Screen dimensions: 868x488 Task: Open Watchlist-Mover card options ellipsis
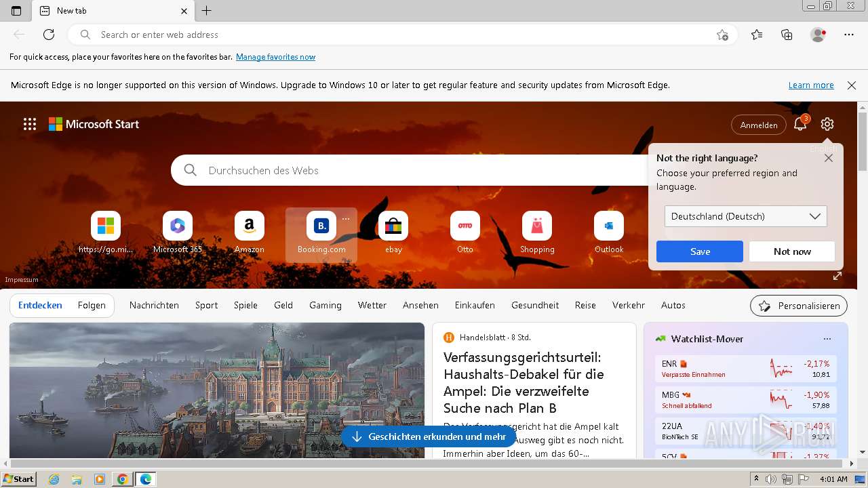click(827, 339)
